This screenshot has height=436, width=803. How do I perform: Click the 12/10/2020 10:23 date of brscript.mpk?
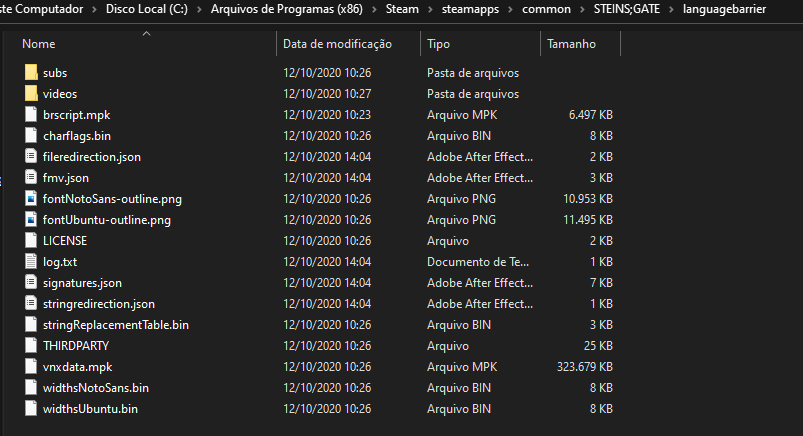(x=327, y=115)
